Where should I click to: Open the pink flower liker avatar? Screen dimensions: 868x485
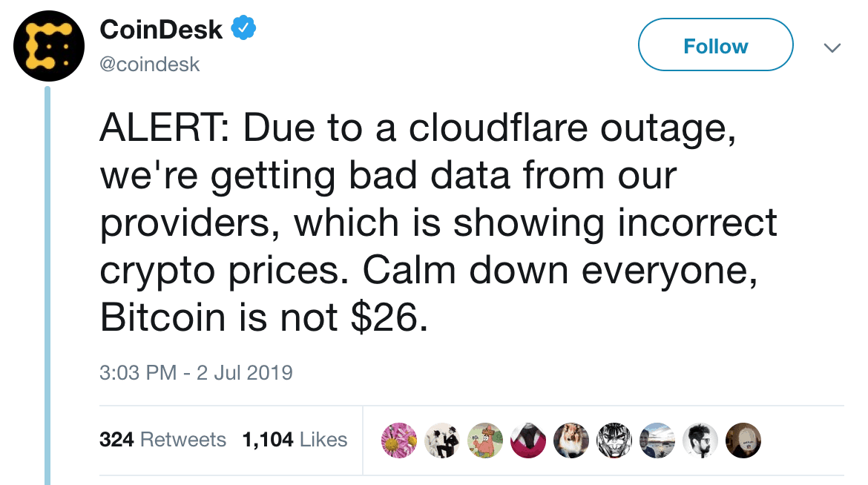pos(399,441)
